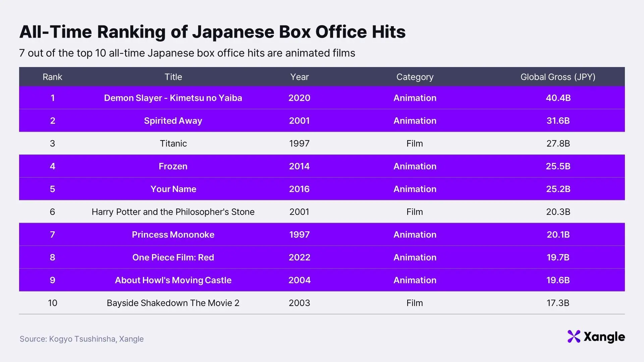Click the Xangle wordmark text
The width and height of the screenshot is (644, 362).
click(x=604, y=337)
